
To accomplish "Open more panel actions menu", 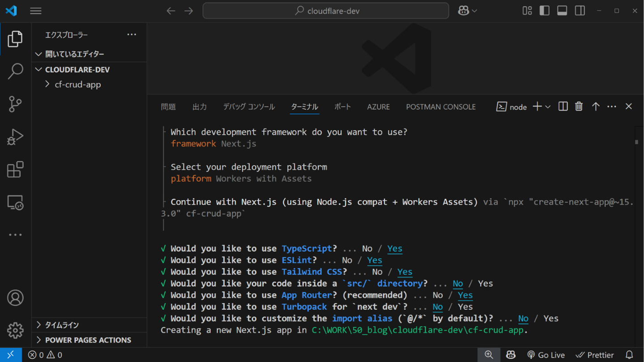I will coord(612,107).
